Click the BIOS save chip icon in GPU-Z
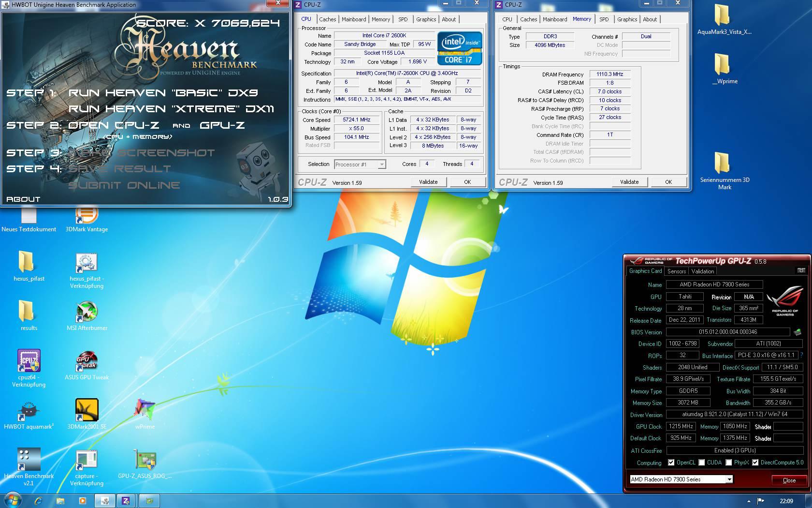This screenshot has height=508, width=812. [797, 332]
